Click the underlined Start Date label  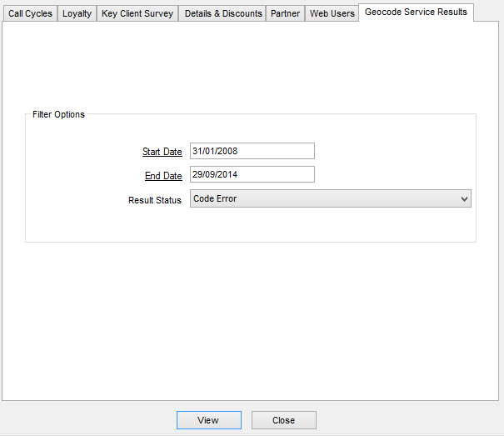162,152
